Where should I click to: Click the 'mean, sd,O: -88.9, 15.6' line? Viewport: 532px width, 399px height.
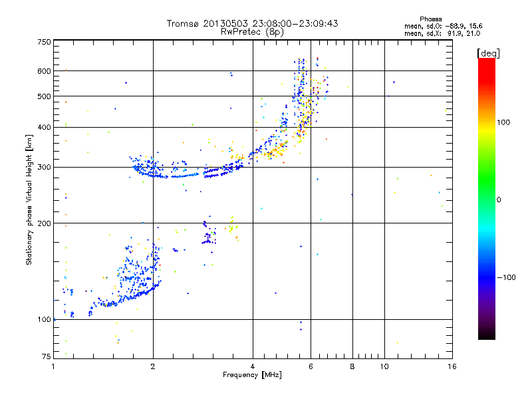click(x=443, y=26)
